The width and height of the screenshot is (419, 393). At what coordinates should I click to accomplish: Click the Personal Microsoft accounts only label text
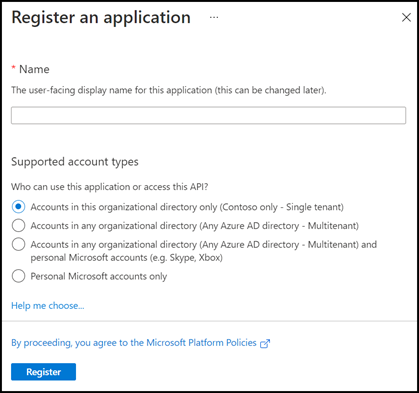point(99,277)
